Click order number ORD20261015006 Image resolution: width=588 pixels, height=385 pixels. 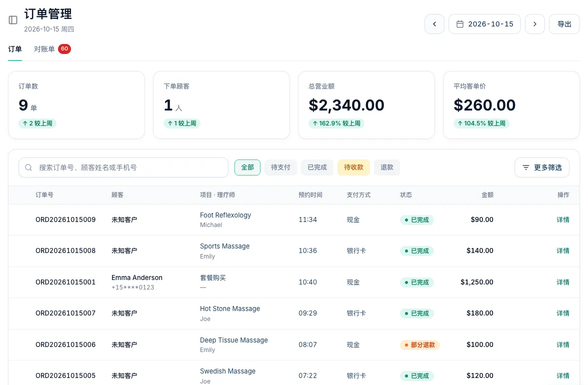pyautogui.click(x=65, y=345)
